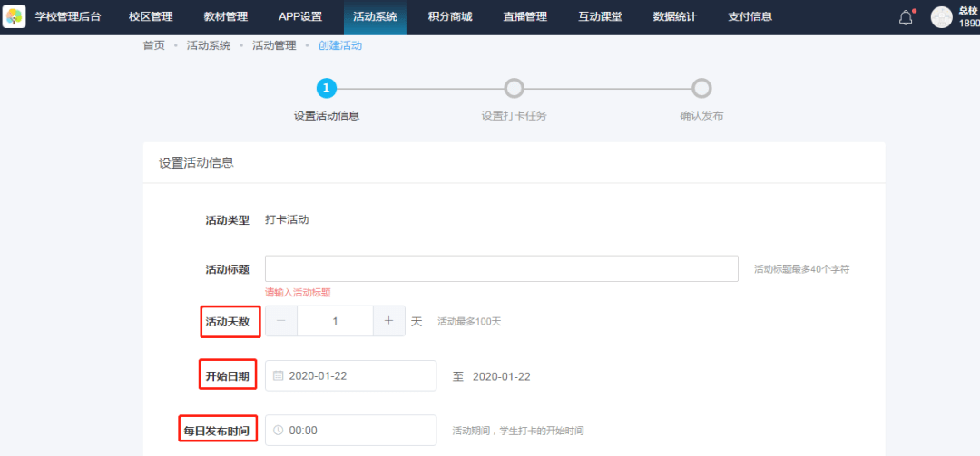Click the 活动天数 number field
The height and width of the screenshot is (456, 980).
335,321
